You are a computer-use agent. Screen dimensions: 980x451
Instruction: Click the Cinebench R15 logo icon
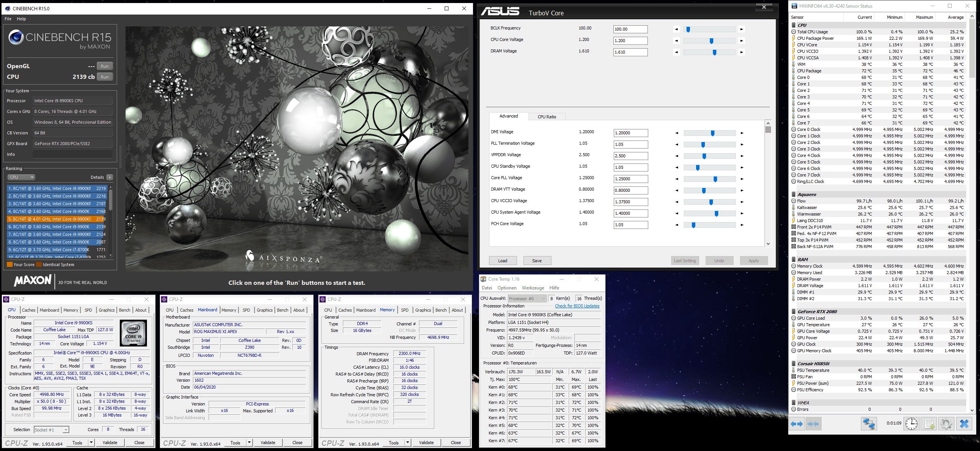tap(16, 37)
